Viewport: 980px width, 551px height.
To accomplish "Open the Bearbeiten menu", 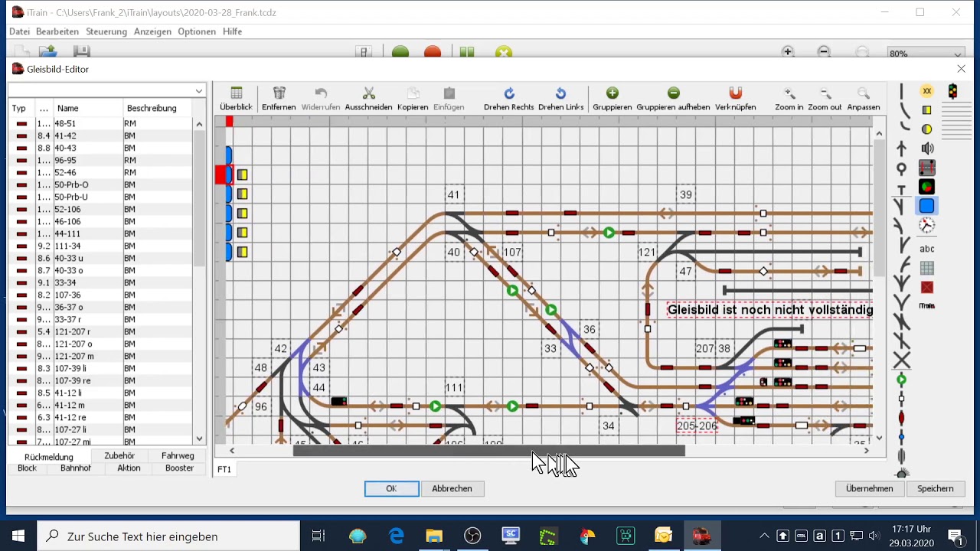I will coord(57,31).
